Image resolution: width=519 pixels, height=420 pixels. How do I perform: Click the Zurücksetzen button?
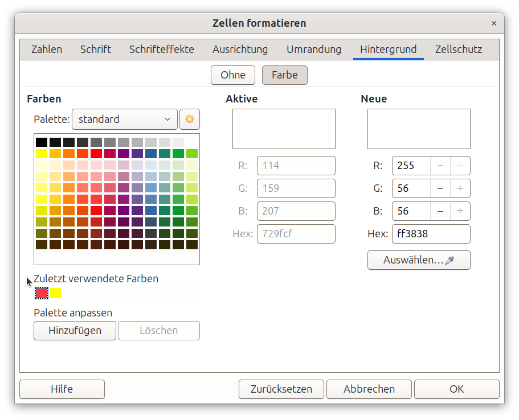[281, 389]
